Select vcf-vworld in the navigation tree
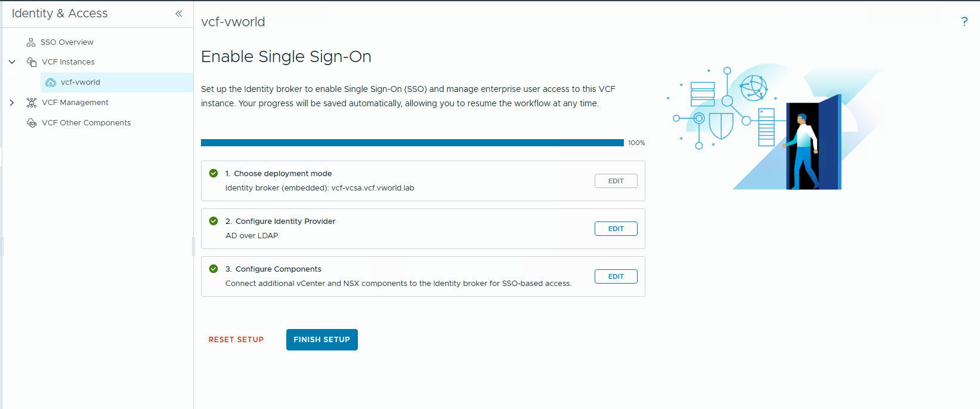This screenshot has height=409, width=980. pyautogui.click(x=81, y=82)
